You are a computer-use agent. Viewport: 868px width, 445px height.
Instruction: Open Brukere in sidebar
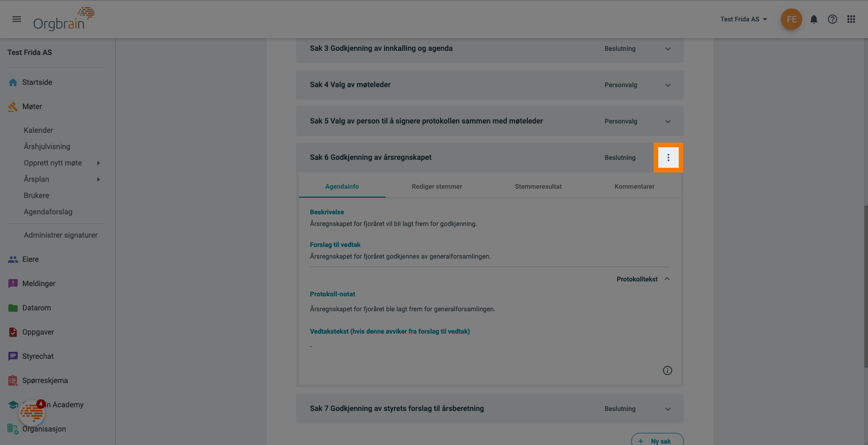click(36, 196)
